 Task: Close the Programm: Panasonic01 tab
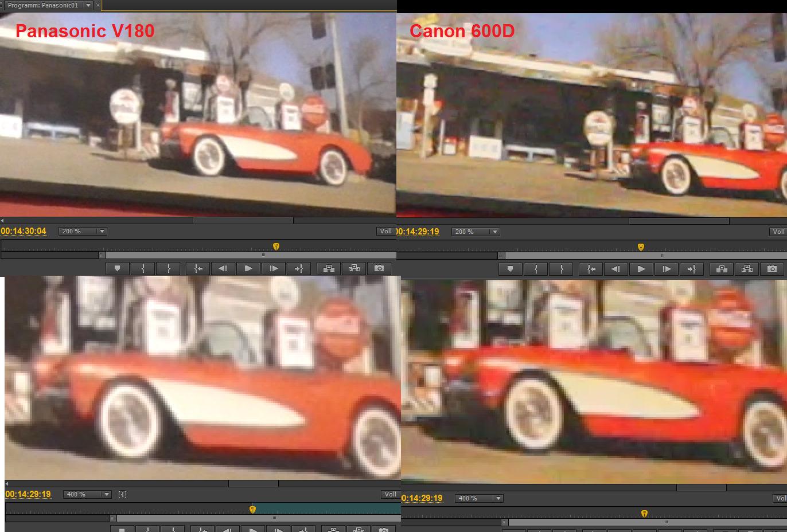(x=98, y=5)
